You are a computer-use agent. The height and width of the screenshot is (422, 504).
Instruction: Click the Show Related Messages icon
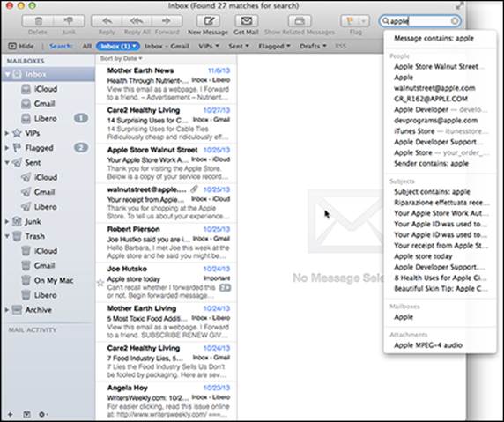click(x=300, y=21)
